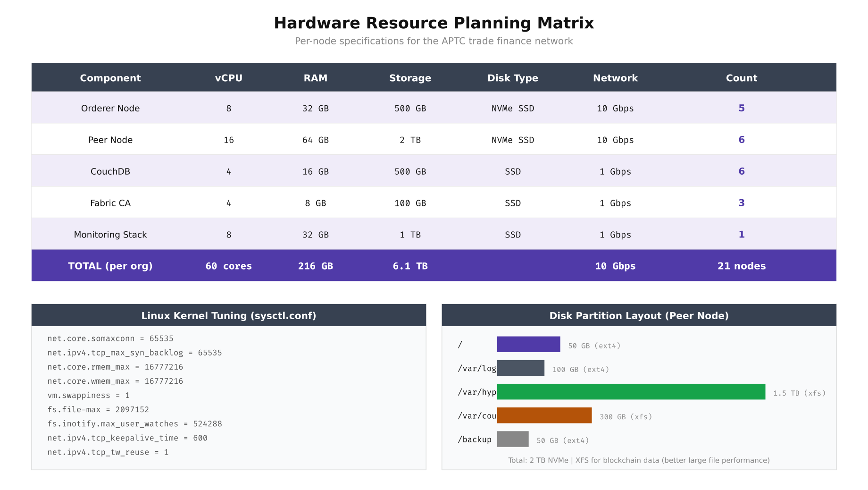This screenshot has height=490, width=868.
Task: Click the CouchDB count value 6
Action: pyautogui.click(x=741, y=171)
